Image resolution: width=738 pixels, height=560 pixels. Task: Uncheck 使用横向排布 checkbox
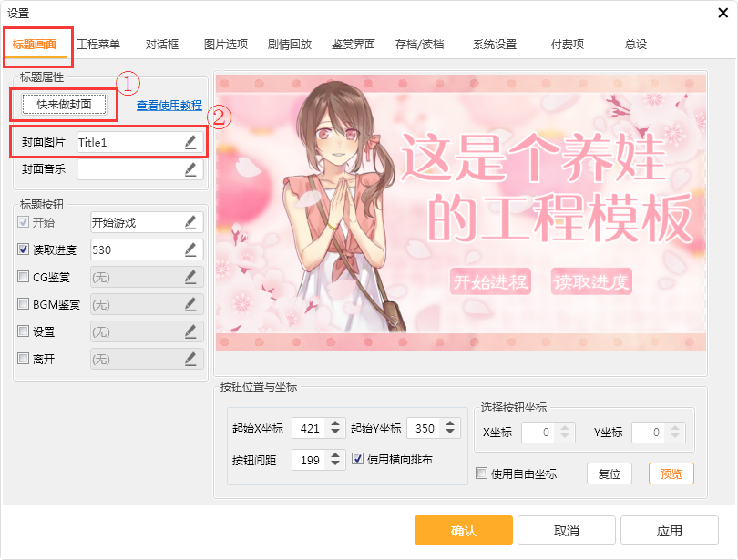point(358,458)
